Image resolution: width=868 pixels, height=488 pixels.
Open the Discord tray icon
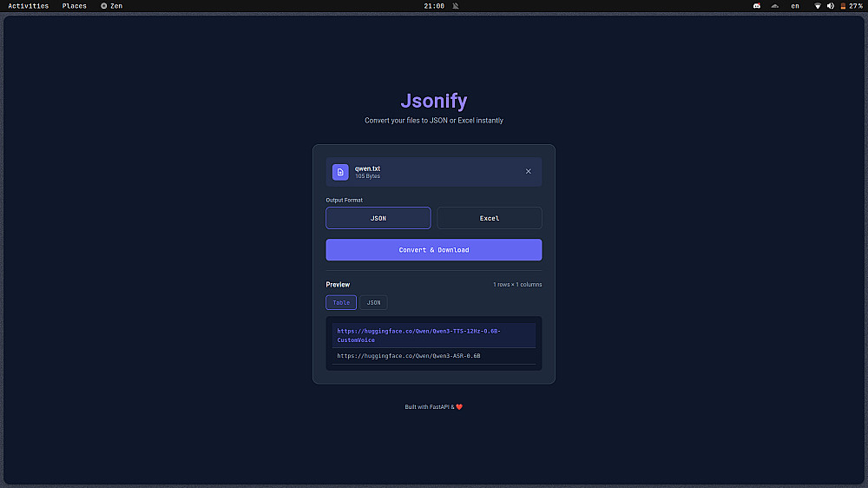tap(757, 5)
